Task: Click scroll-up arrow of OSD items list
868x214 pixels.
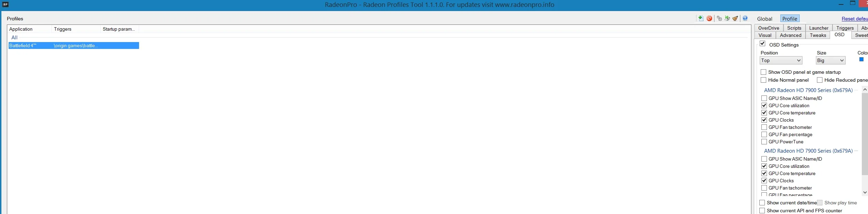Action: 865,90
